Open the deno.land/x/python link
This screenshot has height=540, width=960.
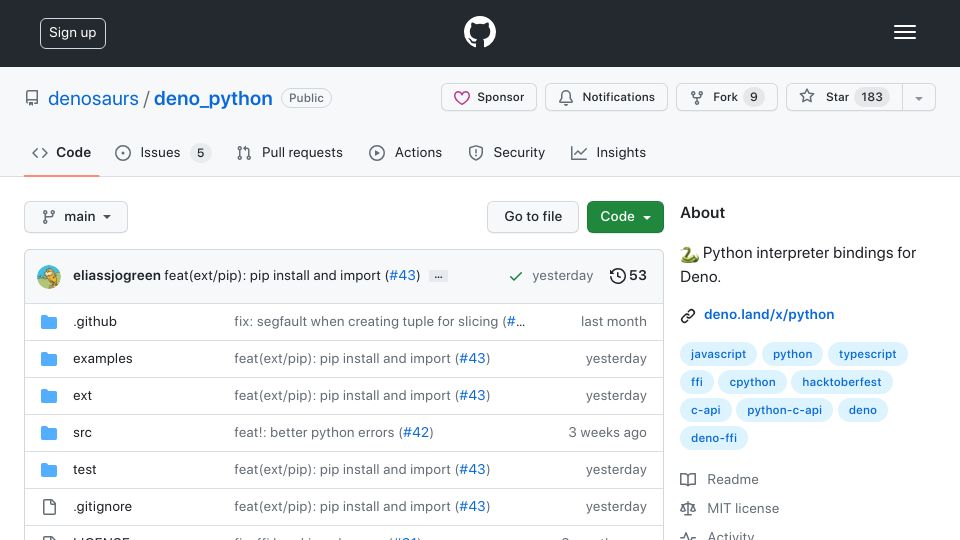(x=769, y=315)
